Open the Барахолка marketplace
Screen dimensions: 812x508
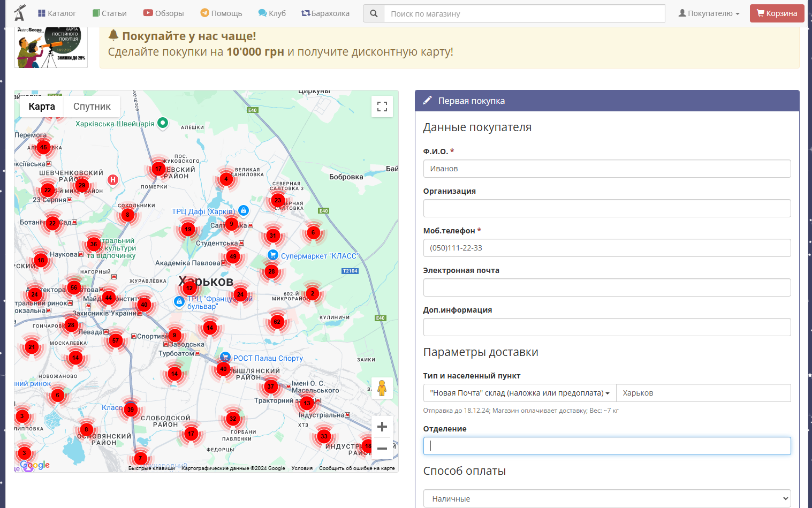325,13
